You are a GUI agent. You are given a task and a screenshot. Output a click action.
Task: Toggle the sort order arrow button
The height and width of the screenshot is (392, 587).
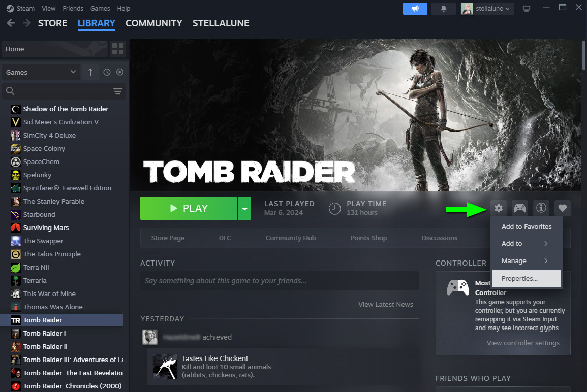(x=90, y=72)
